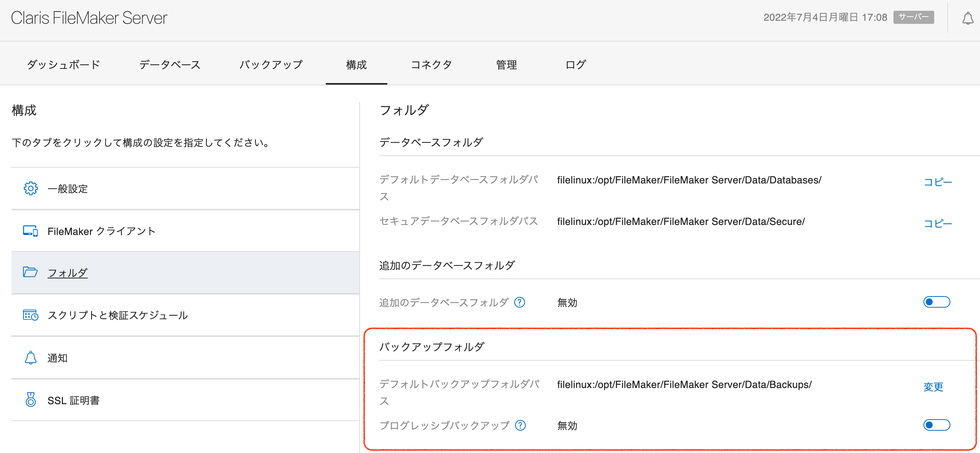Click the SSL 証明書 medal icon

tap(30, 400)
